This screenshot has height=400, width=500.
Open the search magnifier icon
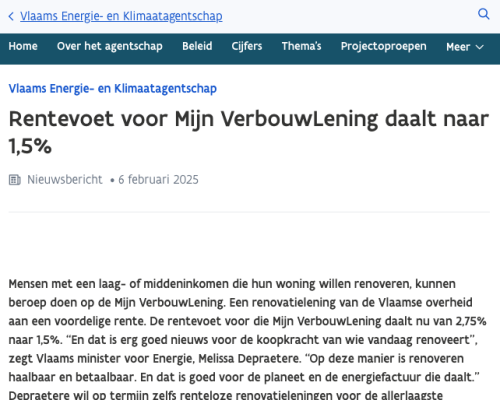click(484, 14)
